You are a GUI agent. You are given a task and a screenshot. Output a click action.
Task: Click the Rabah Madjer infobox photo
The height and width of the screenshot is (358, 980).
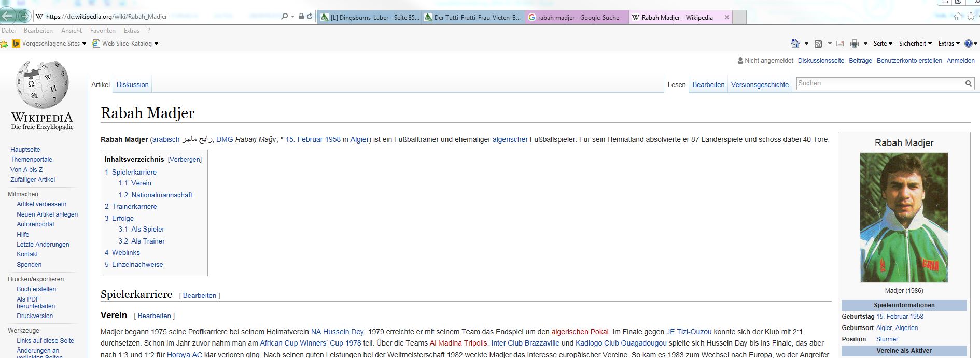point(904,217)
